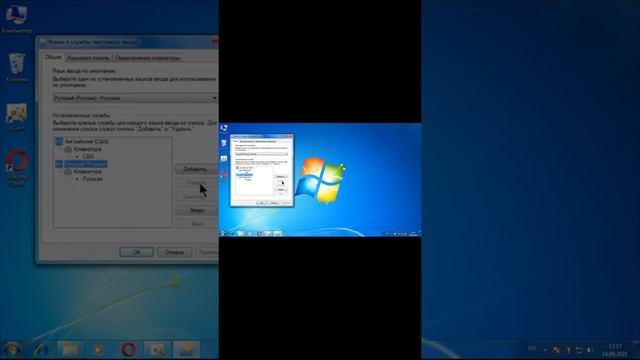This screenshot has width=640, height=360.
Task: Click the Вверх button in large dialog
Action: [x=197, y=210]
